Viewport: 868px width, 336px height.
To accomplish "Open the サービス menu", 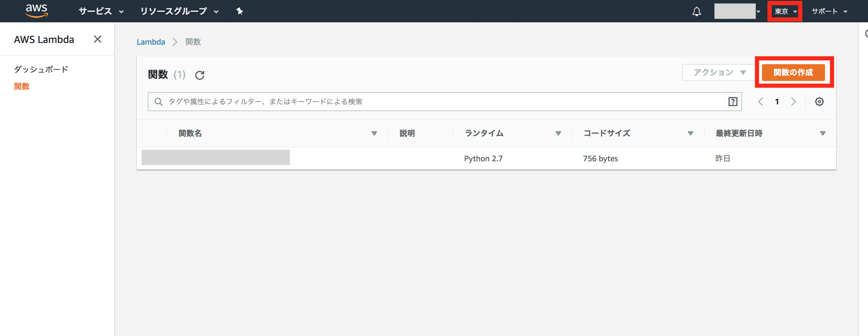I will coord(101,11).
